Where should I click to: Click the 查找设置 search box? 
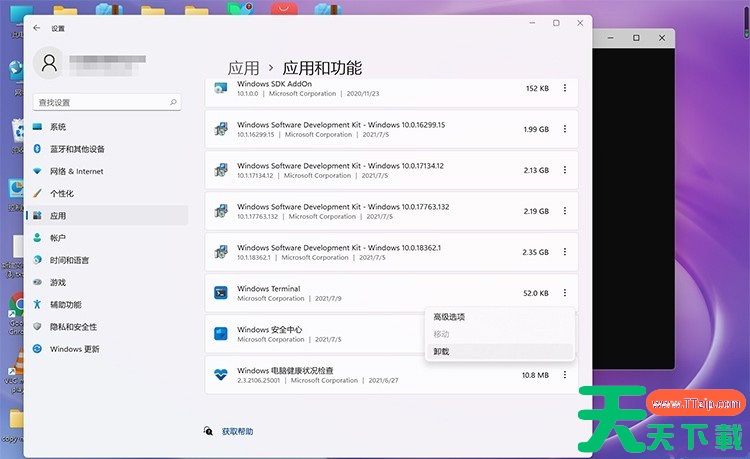pyautogui.click(x=107, y=102)
